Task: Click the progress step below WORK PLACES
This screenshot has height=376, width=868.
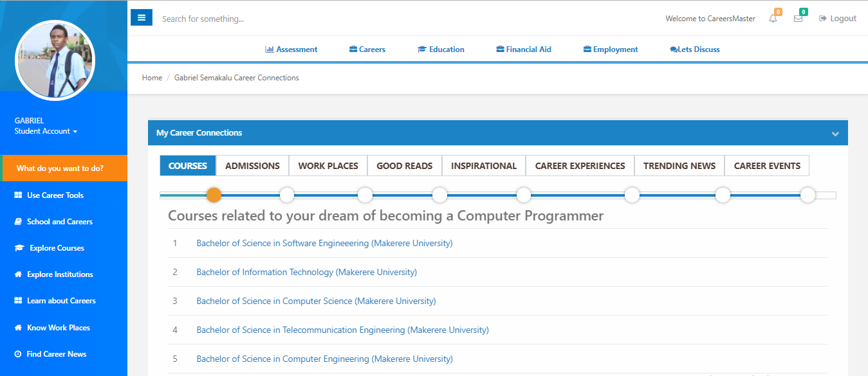Action: 365,195
